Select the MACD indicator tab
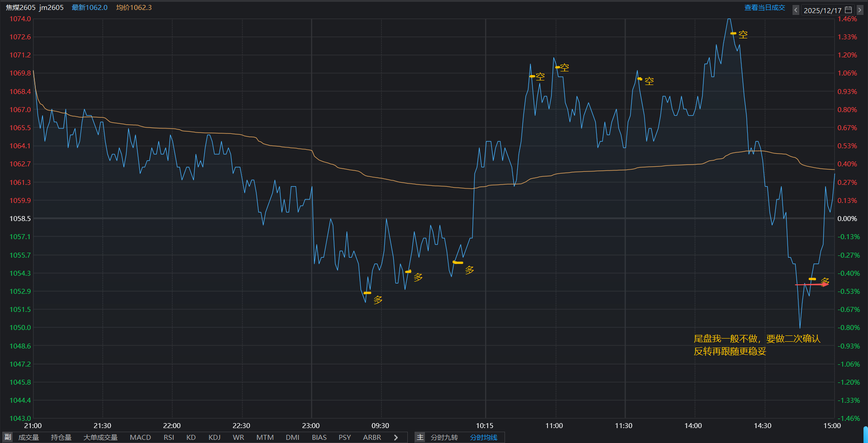 coord(140,437)
